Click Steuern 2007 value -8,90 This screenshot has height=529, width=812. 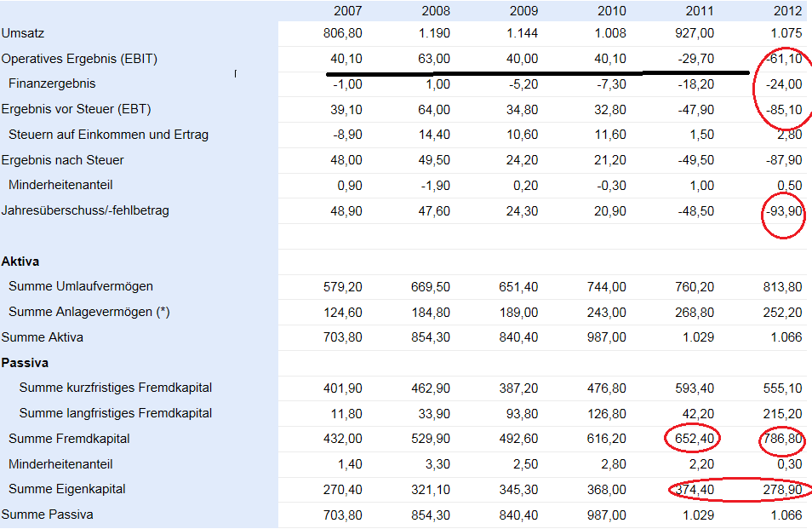[347, 135]
